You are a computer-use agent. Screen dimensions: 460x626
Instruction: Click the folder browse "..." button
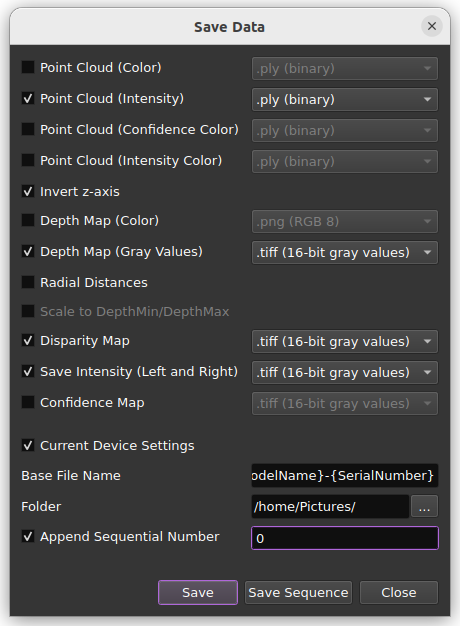[x=424, y=507]
